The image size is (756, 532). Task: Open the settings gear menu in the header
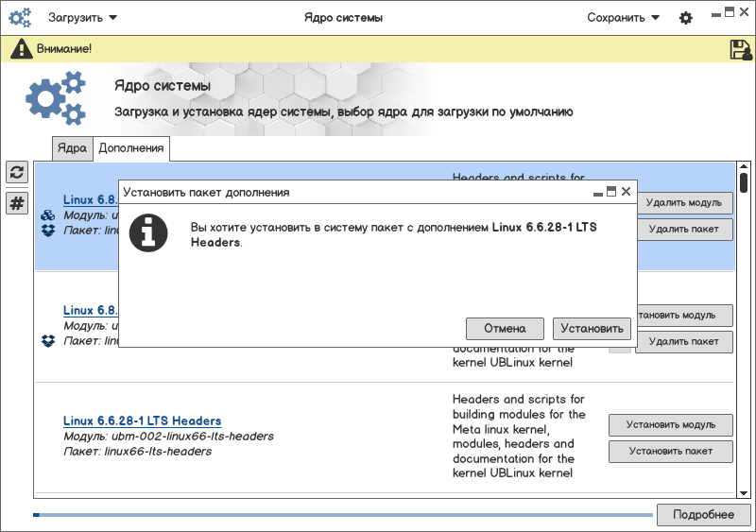[x=686, y=18]
